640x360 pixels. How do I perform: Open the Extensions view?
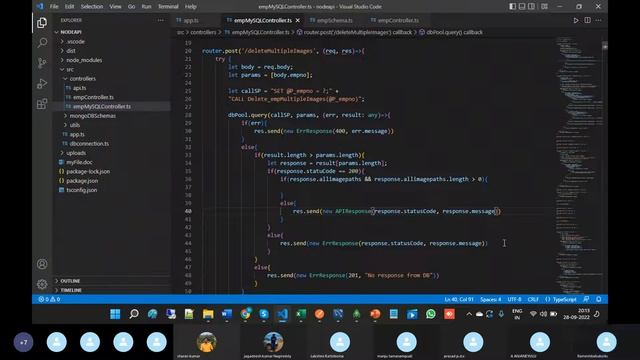[x=42, y=104]
